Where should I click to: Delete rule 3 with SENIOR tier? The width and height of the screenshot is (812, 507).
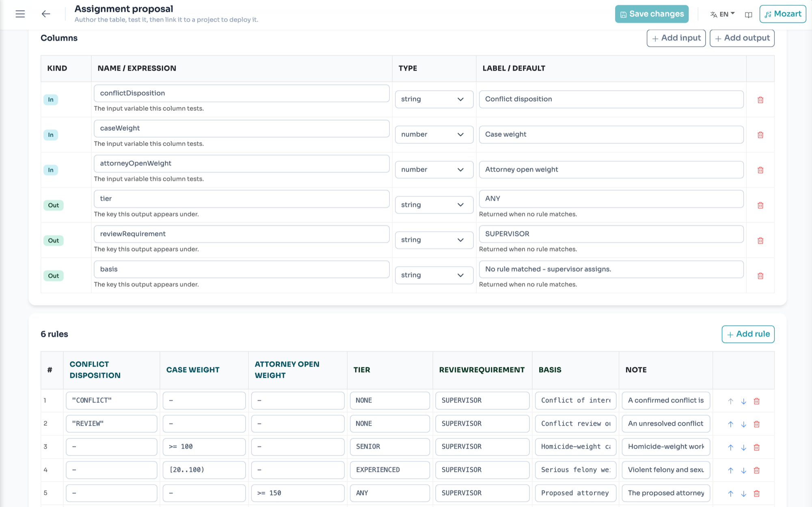(756, 447)
